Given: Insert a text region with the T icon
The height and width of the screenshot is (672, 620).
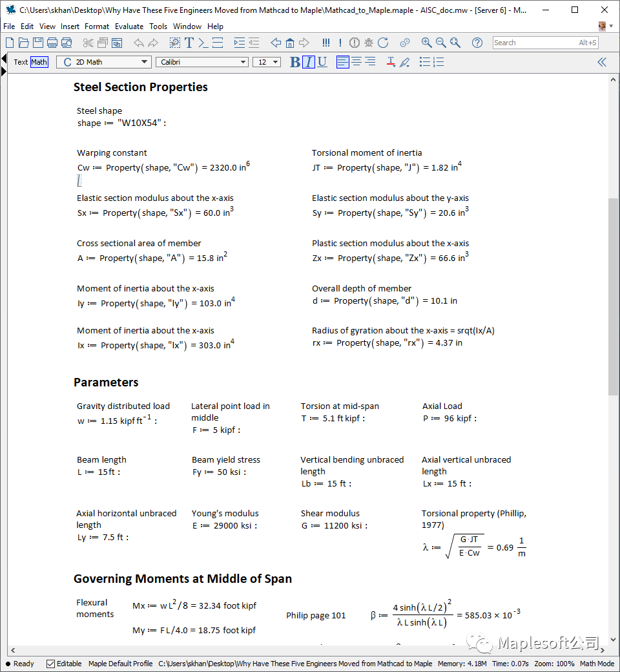Looking at the screenshot, I should point(189,43).
